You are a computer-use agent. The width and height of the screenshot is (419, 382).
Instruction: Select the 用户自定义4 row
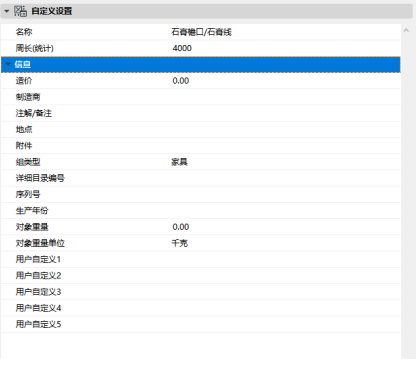click(201, 308)
